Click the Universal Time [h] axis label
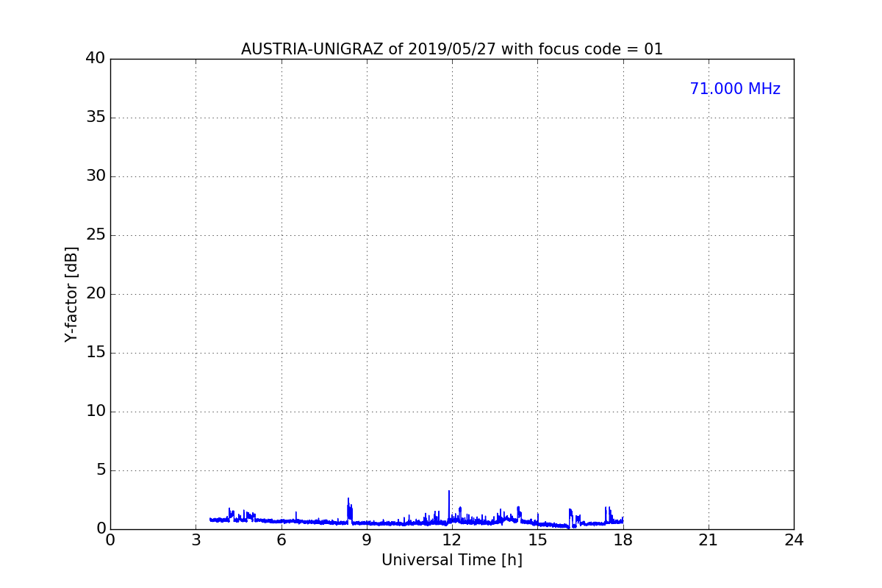 [452, 560]
